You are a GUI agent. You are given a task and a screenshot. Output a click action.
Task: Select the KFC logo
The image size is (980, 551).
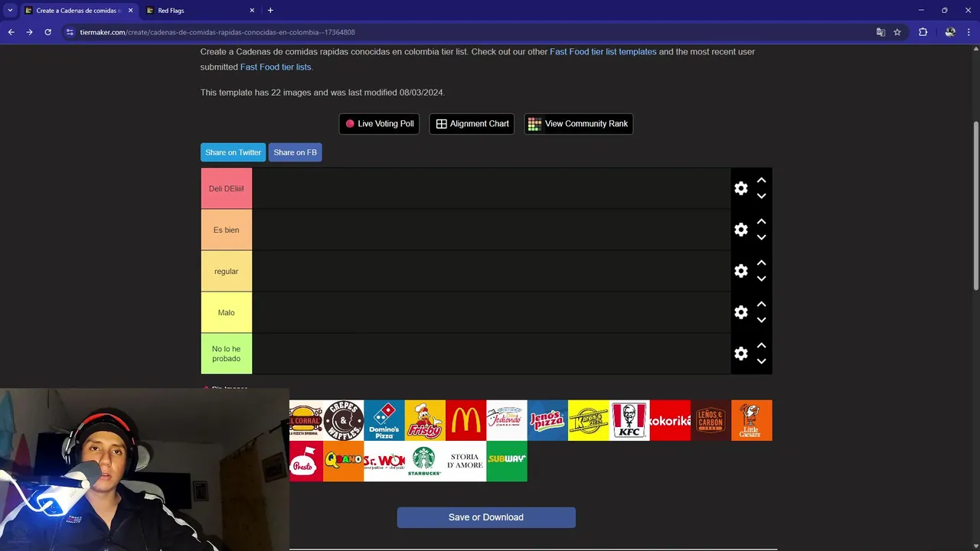pos(629,420)
